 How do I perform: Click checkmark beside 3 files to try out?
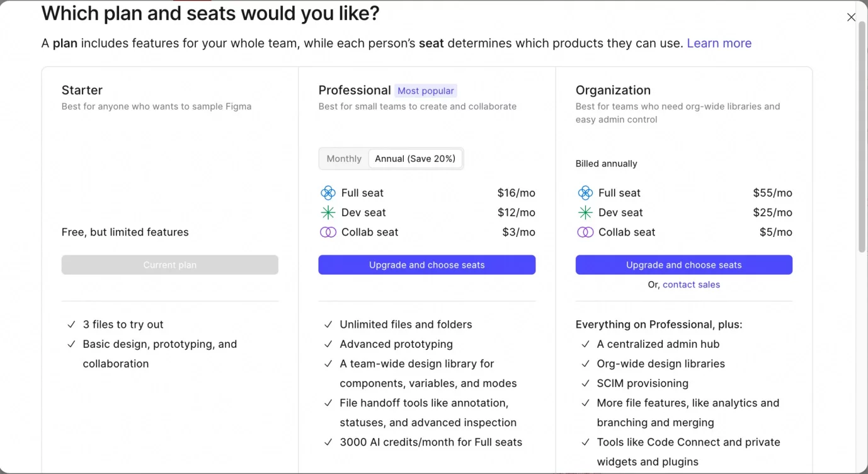point(71,325)
